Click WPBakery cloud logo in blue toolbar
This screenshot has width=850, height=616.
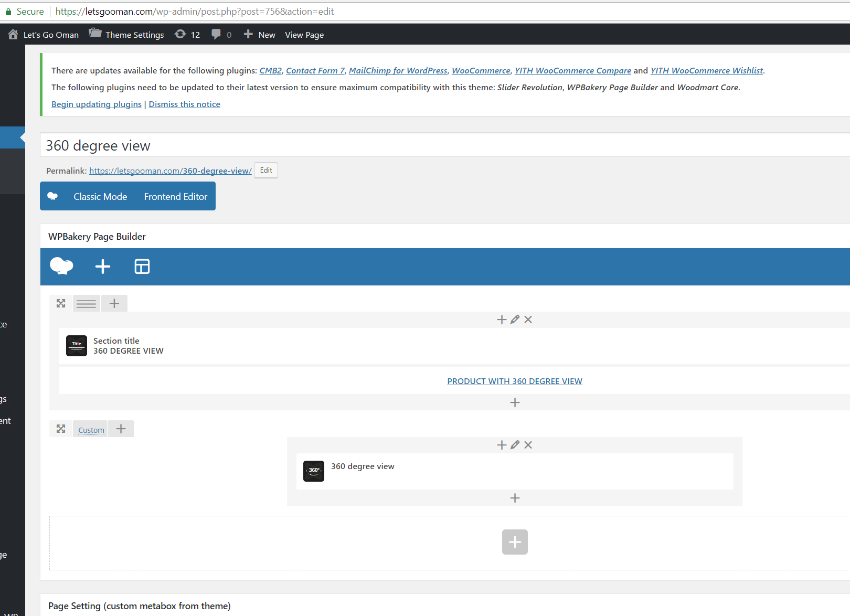(61, 267)
